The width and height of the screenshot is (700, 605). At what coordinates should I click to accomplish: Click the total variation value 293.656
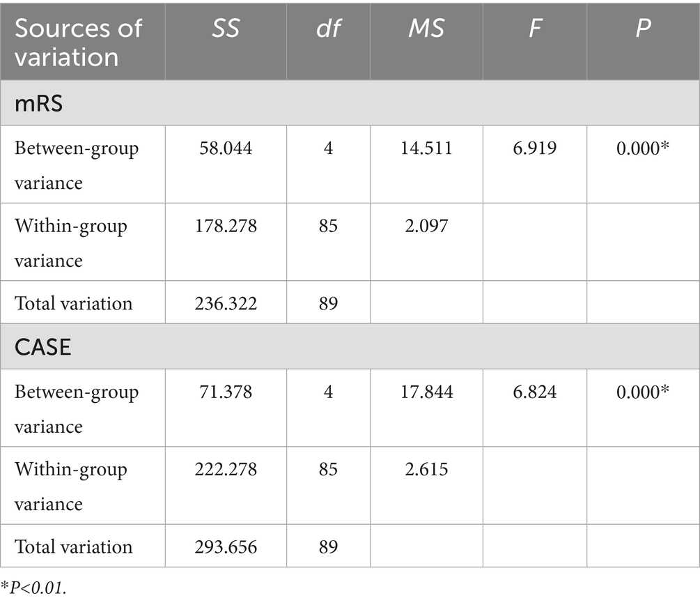225,546
